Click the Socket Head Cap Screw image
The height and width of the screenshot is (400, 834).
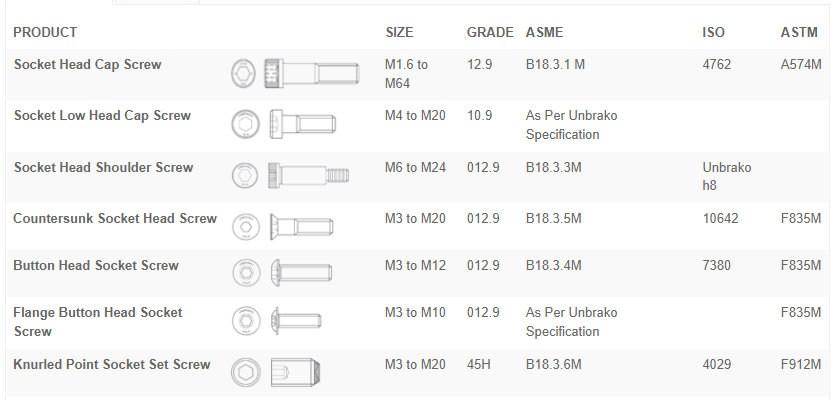click(x=293, y=73)
